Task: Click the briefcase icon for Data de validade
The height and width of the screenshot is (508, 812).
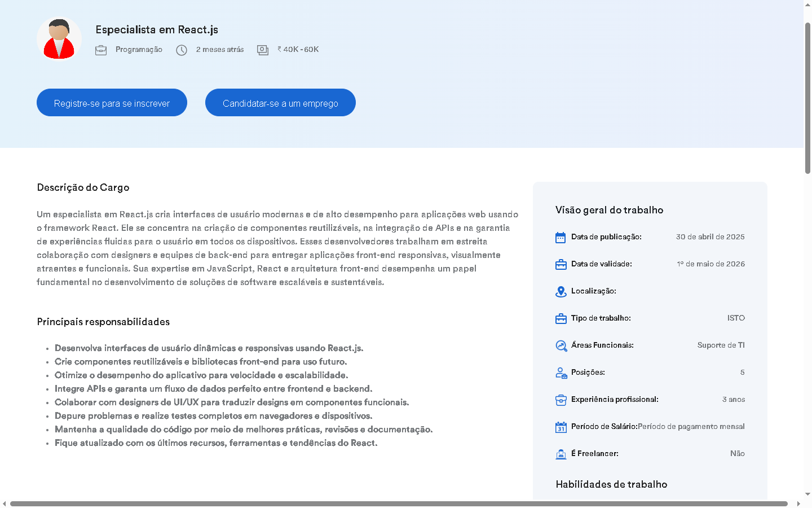Action: [x=561, y=265]
